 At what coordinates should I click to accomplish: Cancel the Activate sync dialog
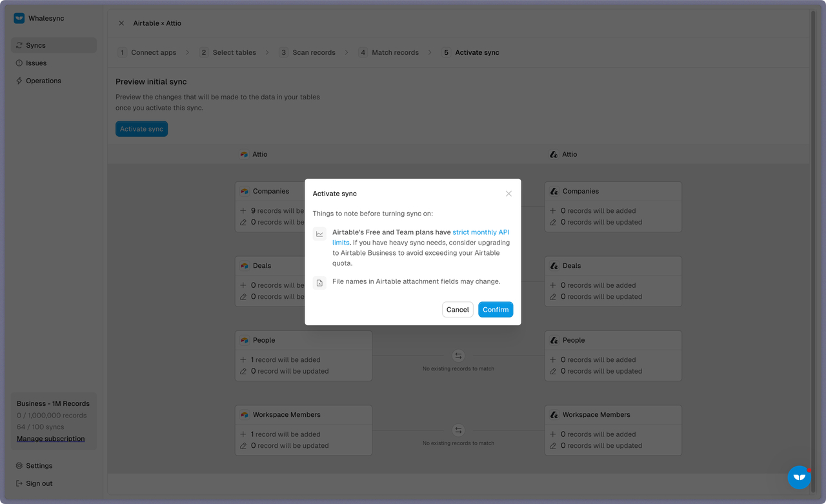[x=458, y=310]
